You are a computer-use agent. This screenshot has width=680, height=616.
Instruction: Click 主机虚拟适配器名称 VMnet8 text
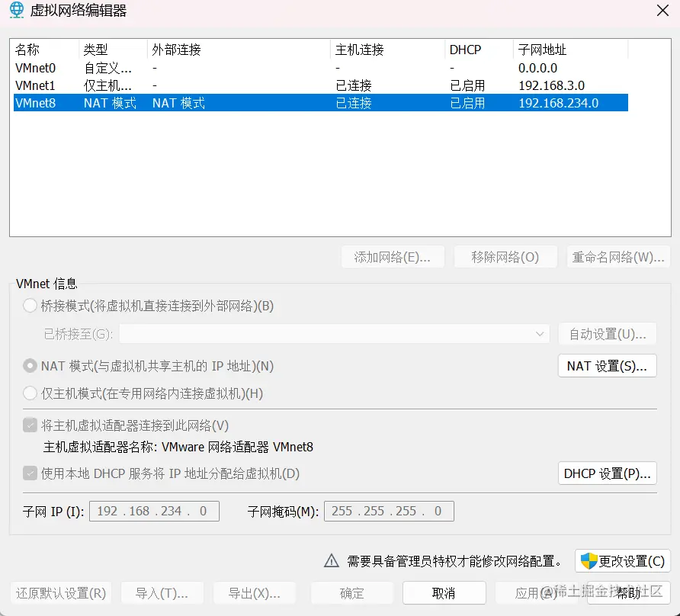(178, 447)
